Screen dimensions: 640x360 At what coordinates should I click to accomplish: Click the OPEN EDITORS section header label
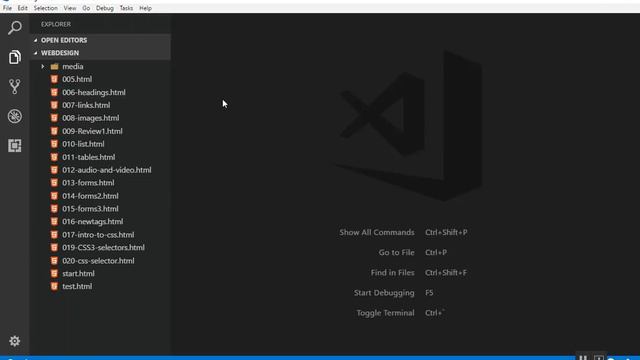[x=64, y=40]
